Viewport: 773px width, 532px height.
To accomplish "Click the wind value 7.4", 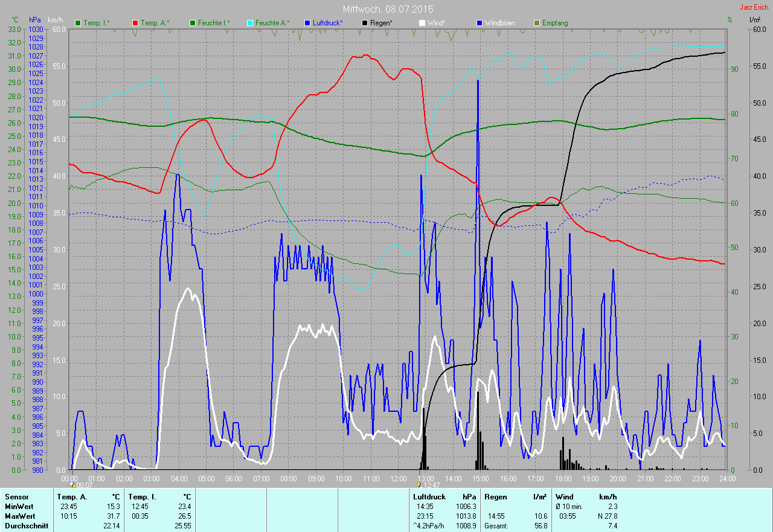I will tap(612, 526).
